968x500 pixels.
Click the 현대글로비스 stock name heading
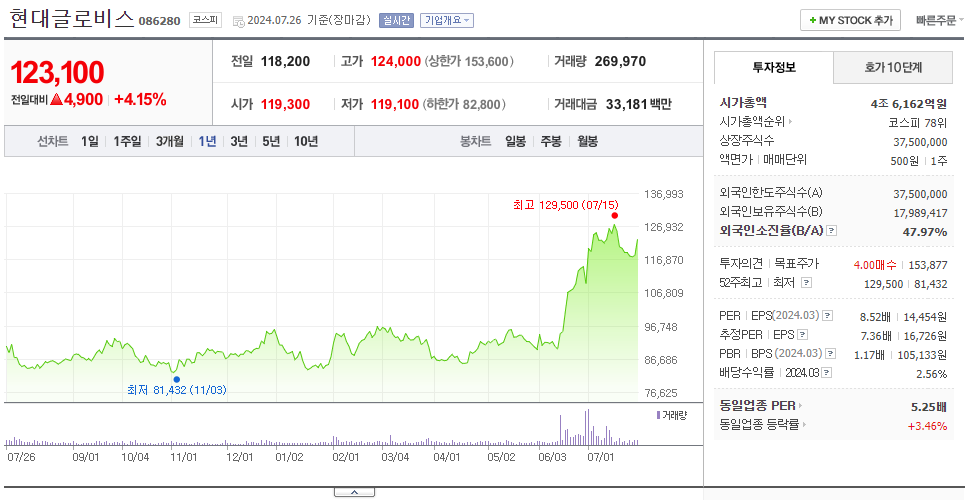72,19
